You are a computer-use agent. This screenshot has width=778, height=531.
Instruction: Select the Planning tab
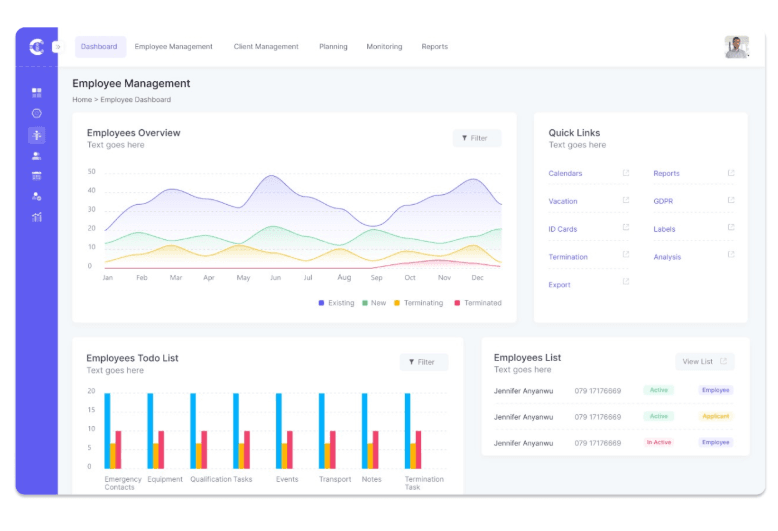click(333, 47)
